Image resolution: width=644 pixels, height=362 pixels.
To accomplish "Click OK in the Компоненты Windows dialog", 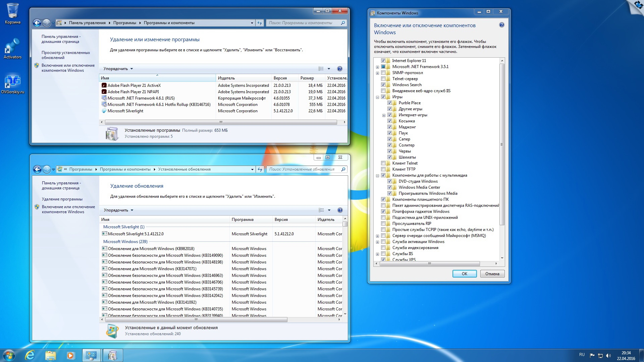I will 465,274.
